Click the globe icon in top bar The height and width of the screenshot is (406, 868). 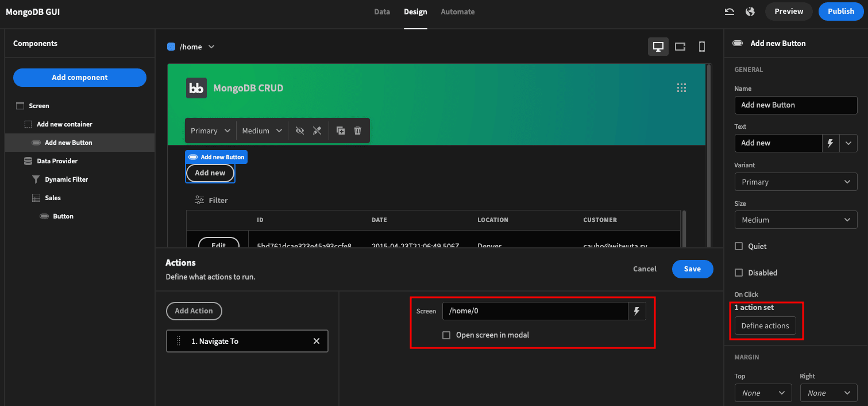[750, 12]
